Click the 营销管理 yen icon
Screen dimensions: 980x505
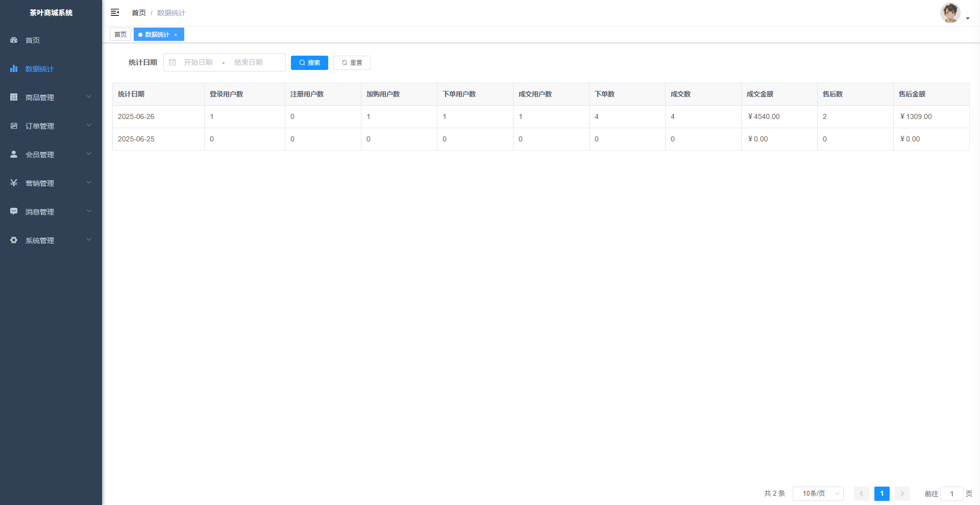pos(14,183)
